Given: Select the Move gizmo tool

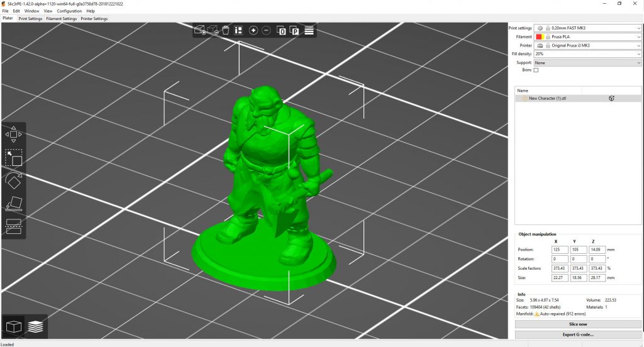Looking at the screenshot, I should [x=14, y=135].
